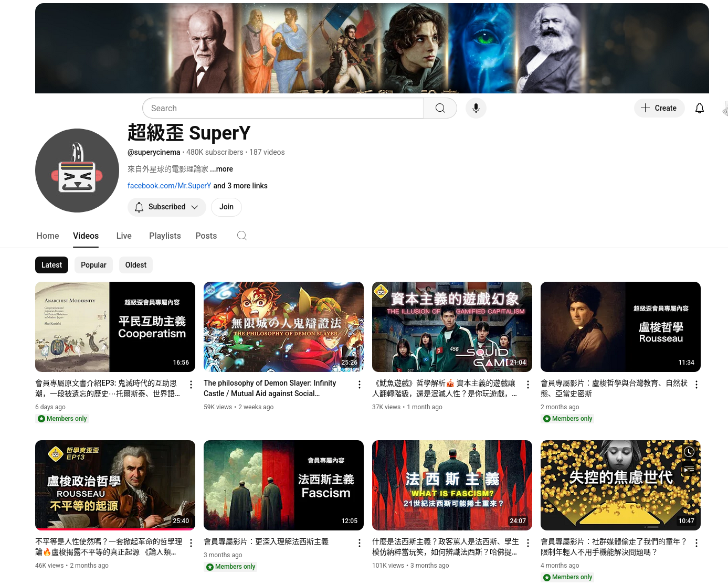Open more options for 盧梭哲學 members video

click(x=697, y=385)
